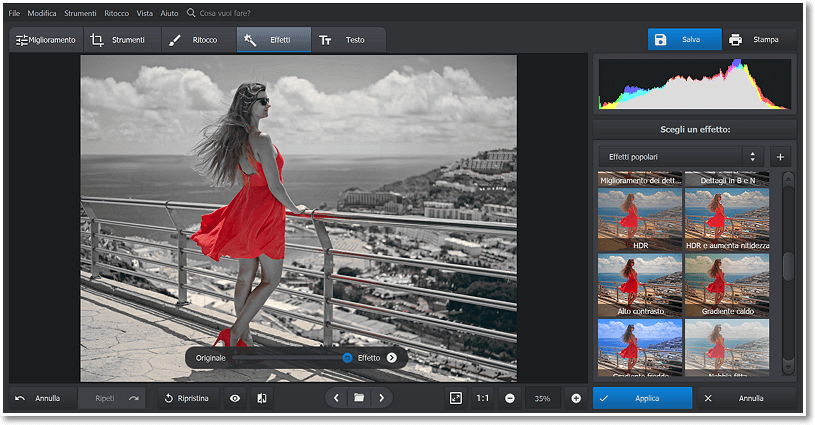The image size is (815, 425).
Task: Click the zoom out minus icon
Action: coord(510,399)
